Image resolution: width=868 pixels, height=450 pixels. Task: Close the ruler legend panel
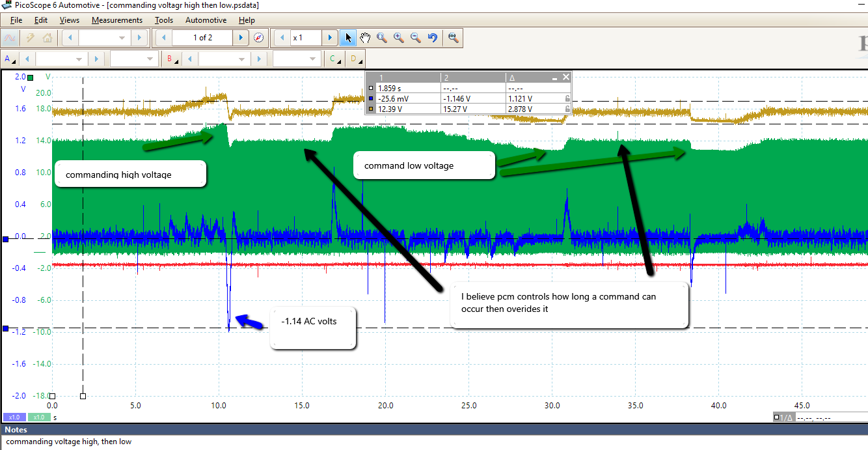click(x=565, y=77)
